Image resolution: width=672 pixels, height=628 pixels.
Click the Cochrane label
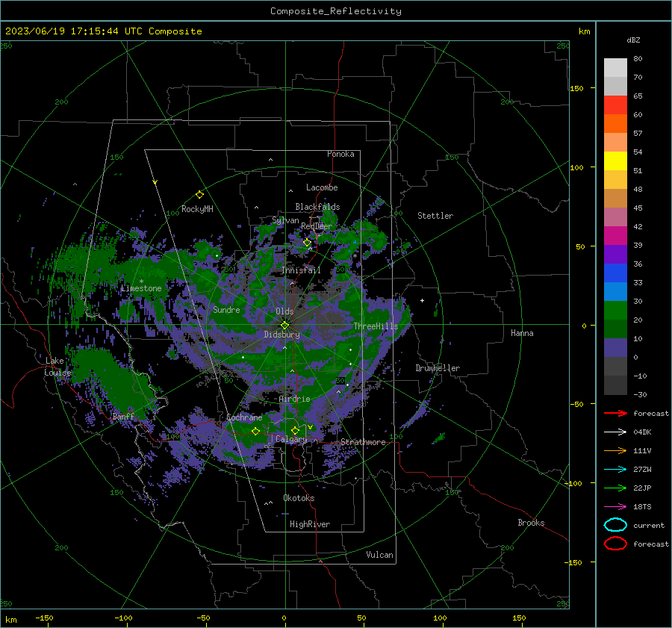(244, 417)
